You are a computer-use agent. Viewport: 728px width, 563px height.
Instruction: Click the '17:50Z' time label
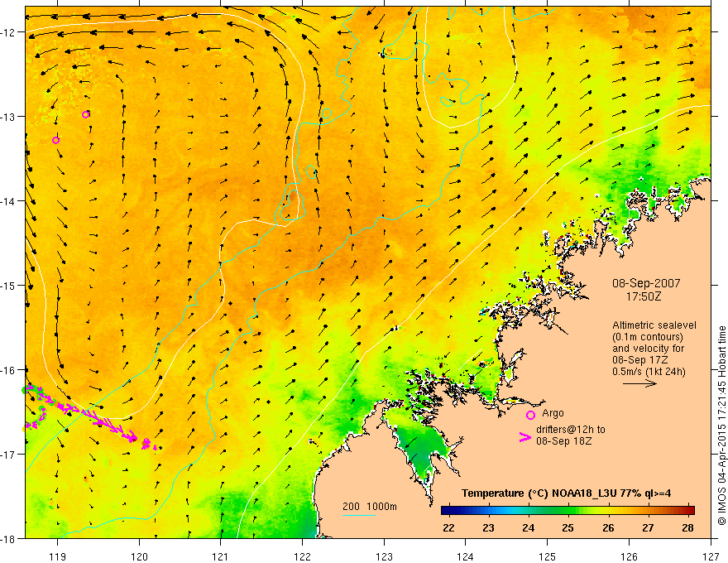pos(643,296)
